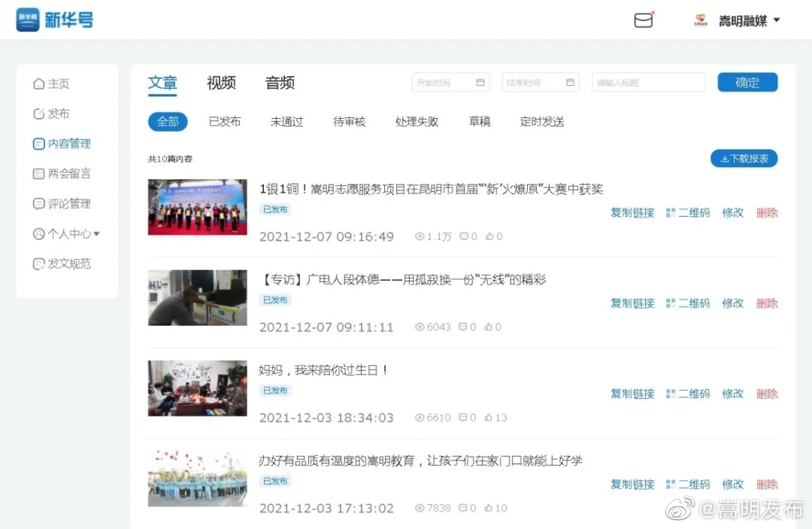Delete the 嵩明教育 article
This screenshot has width=812, height=529.
[767, 485]
